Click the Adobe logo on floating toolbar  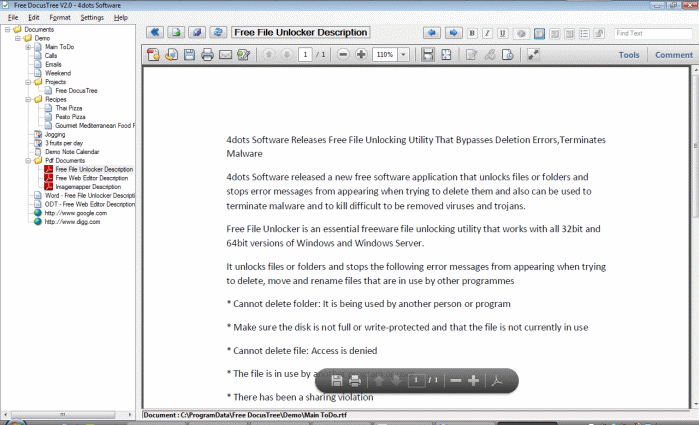502,381
